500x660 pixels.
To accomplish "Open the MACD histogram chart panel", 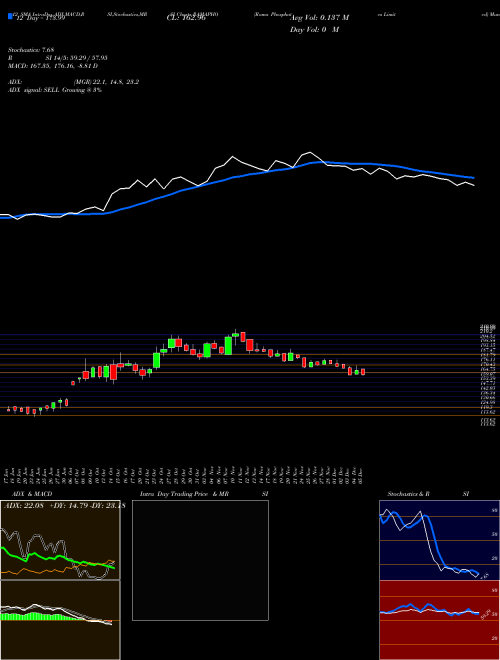I will coord(60,620).
